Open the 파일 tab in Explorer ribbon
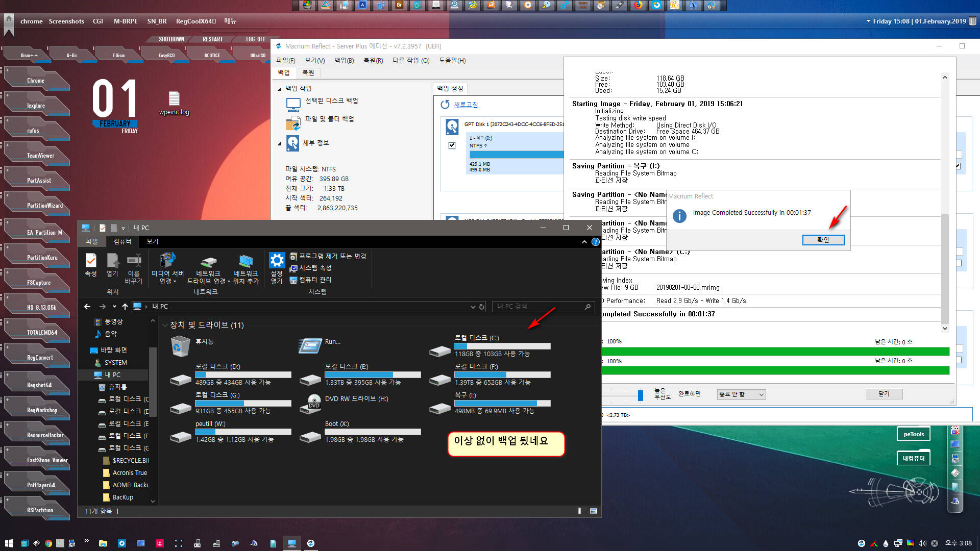 [92, 241]
